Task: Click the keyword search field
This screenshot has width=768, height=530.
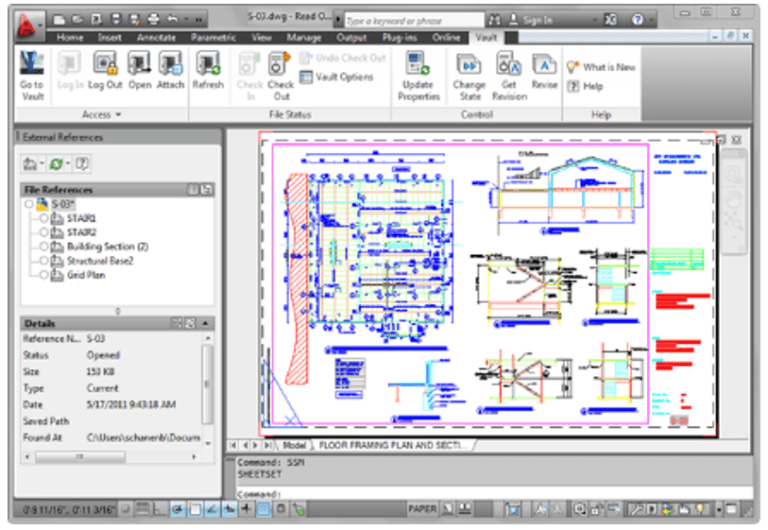Action: click(415, 21)
